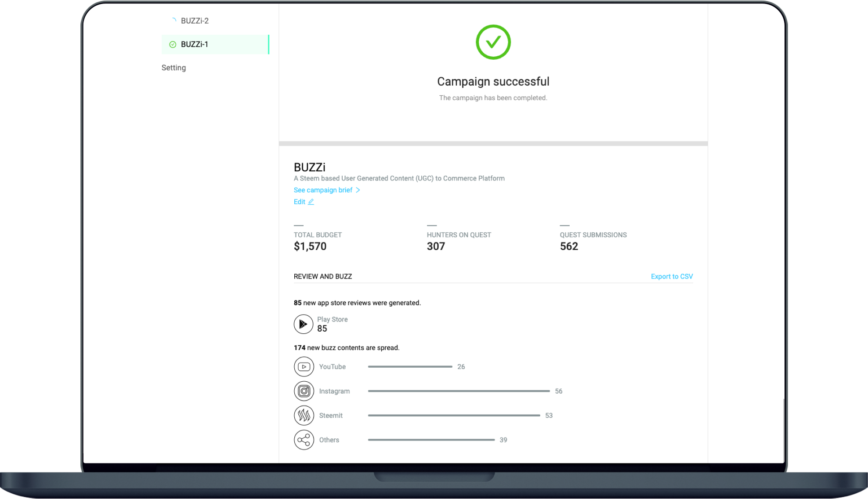Viewport: 868px width, 499px height.
Task: Click '174 new buzz contents are spread.'
Action: pos(346,347)
